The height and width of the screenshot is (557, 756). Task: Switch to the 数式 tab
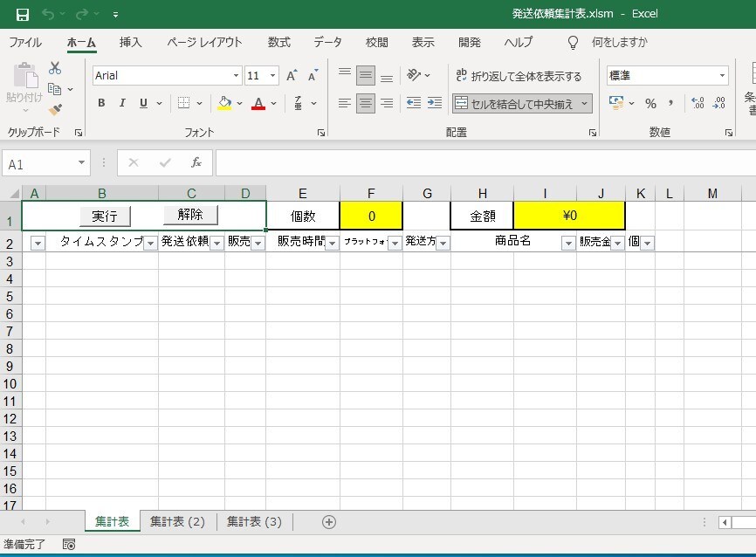278,43
